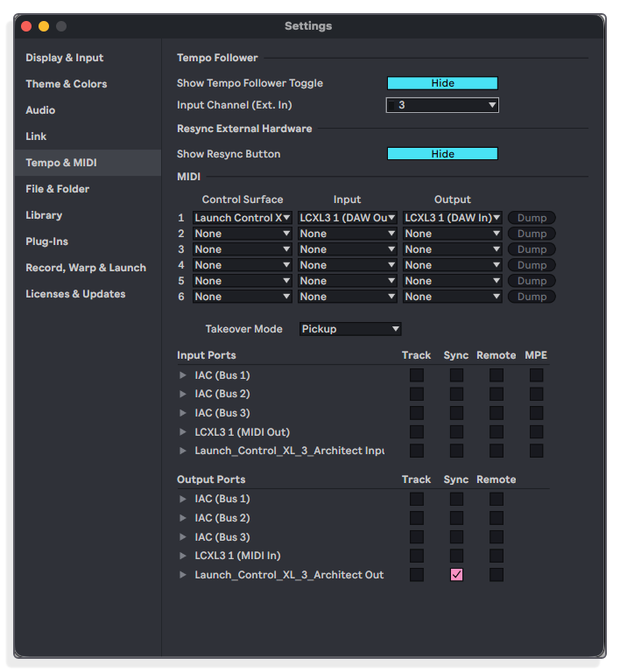This screenshot has width=620, height=672.
Task: Expand input port IAC (Bus 2)
Action: click(183, 394)
